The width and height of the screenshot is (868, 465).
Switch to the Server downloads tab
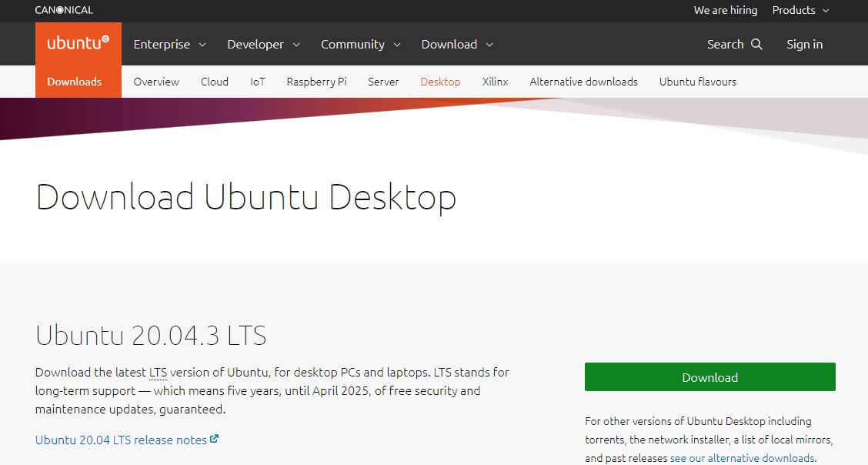(383, 81)
